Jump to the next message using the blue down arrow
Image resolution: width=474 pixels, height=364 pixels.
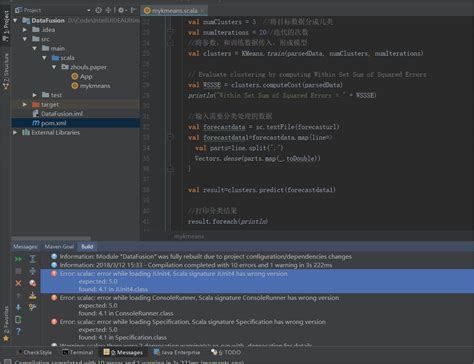coord(18,307)
